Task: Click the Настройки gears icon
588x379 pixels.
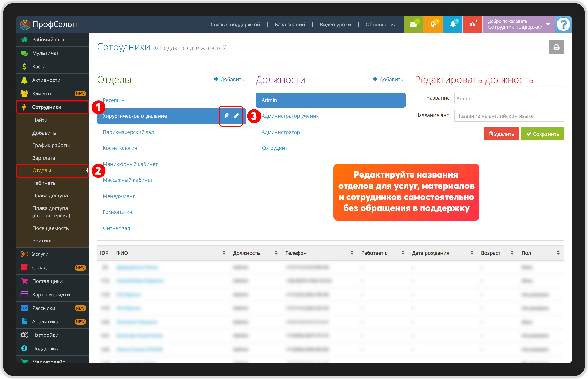Action: [24, 335]
